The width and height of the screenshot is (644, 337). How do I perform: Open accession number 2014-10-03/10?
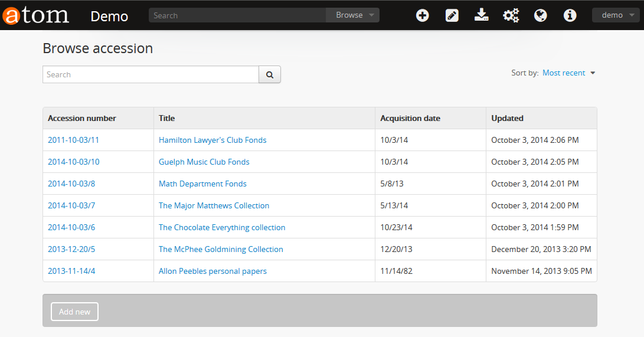click(74, 162)
